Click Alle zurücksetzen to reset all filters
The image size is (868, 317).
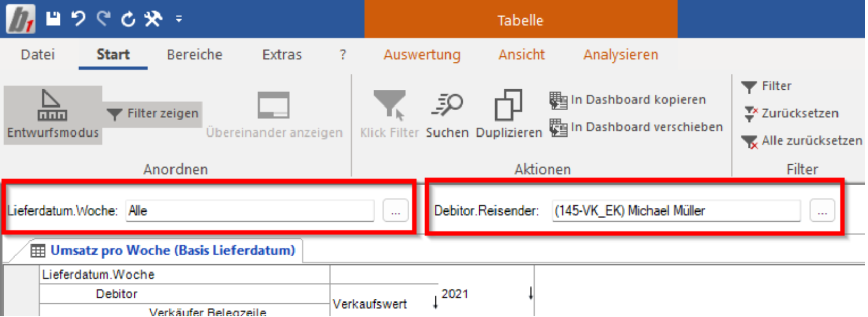coord(802,141)
